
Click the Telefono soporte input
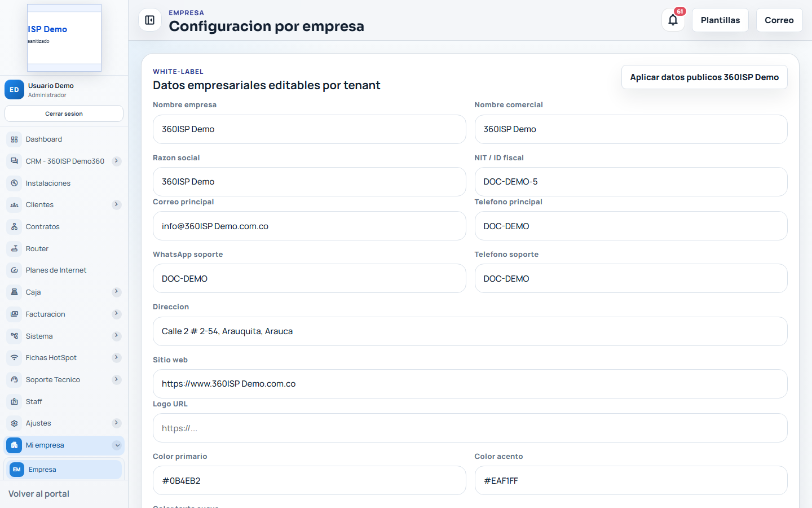631,279
